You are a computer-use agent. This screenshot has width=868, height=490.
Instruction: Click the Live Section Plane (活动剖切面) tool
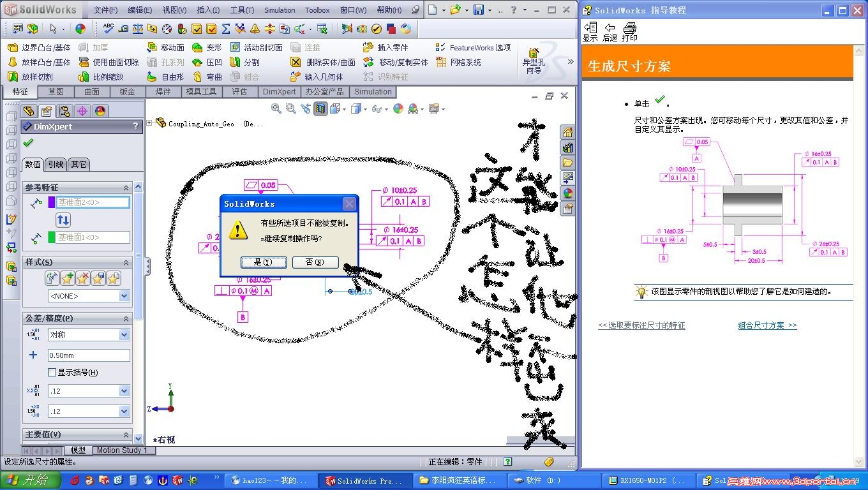pos(256,47)
